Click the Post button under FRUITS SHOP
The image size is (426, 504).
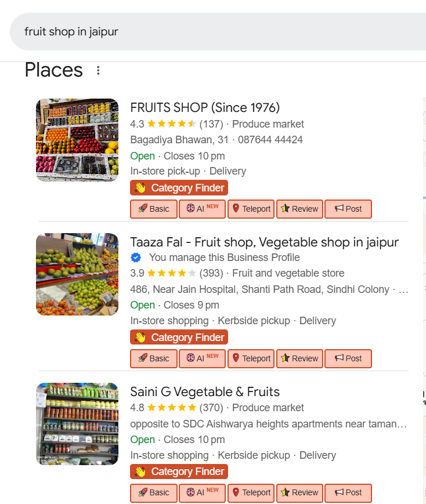pos(348,209)
